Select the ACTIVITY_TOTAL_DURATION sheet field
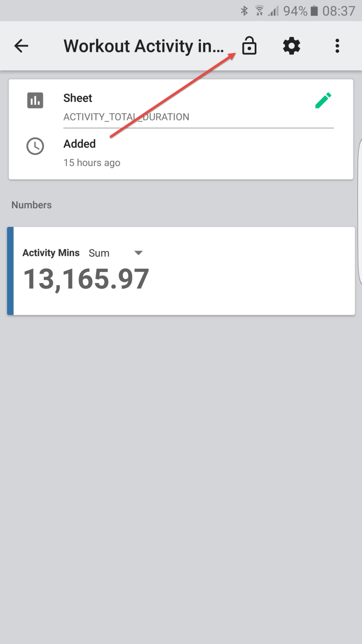Screen dimensions: 362x644 (x=126, y=117)
